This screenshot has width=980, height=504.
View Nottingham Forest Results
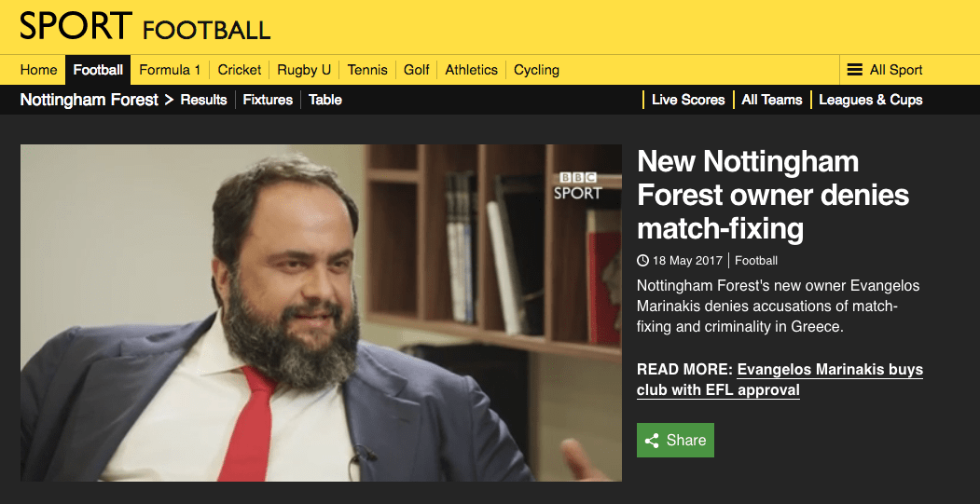204,100
